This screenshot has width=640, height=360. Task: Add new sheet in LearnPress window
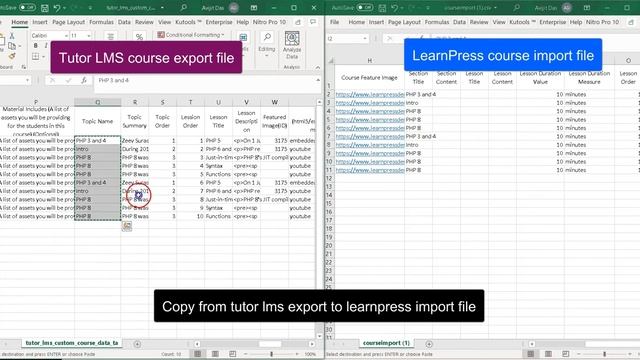[429, 344]
